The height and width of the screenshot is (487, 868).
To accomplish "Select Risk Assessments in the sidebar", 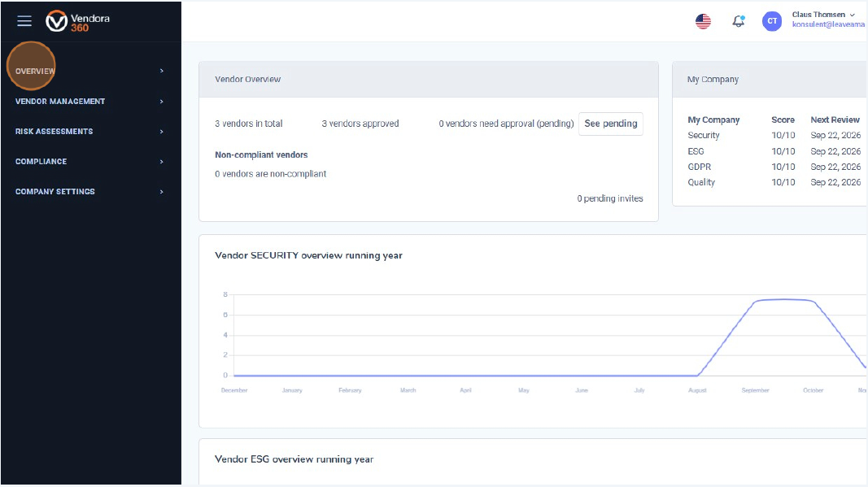I will (54, 131).
